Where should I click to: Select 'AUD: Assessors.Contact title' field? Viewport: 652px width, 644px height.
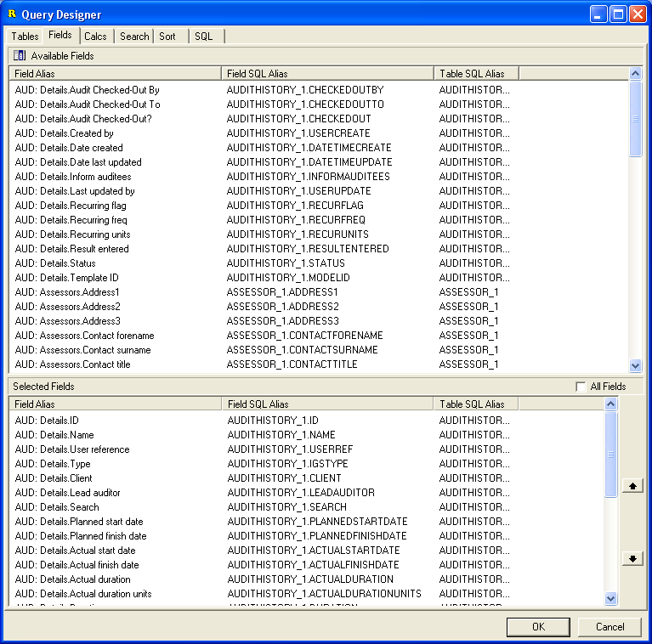point(319,364)
